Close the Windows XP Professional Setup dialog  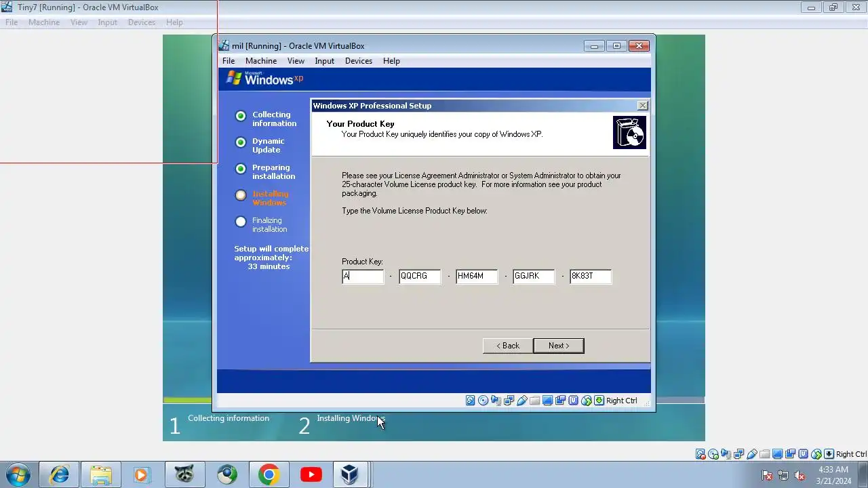tap(642, 106)
